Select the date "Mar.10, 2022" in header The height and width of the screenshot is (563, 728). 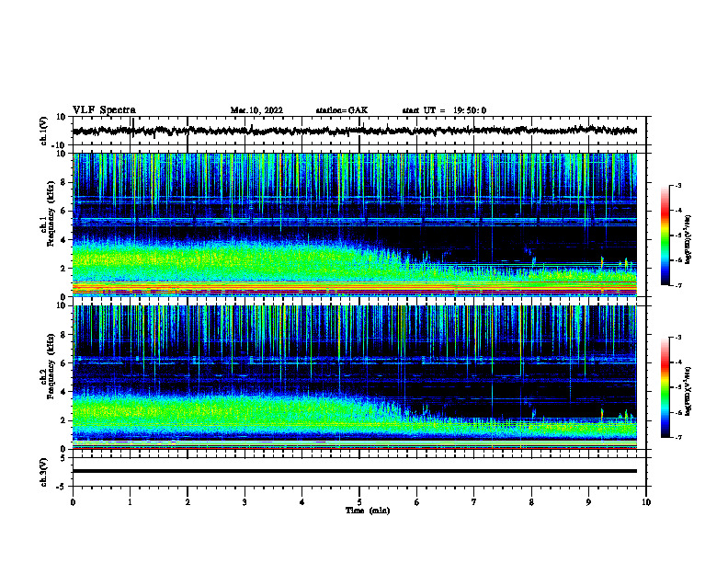click(x=256, y=110)
